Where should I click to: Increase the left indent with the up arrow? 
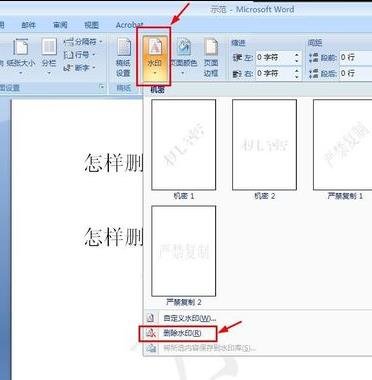297,55
